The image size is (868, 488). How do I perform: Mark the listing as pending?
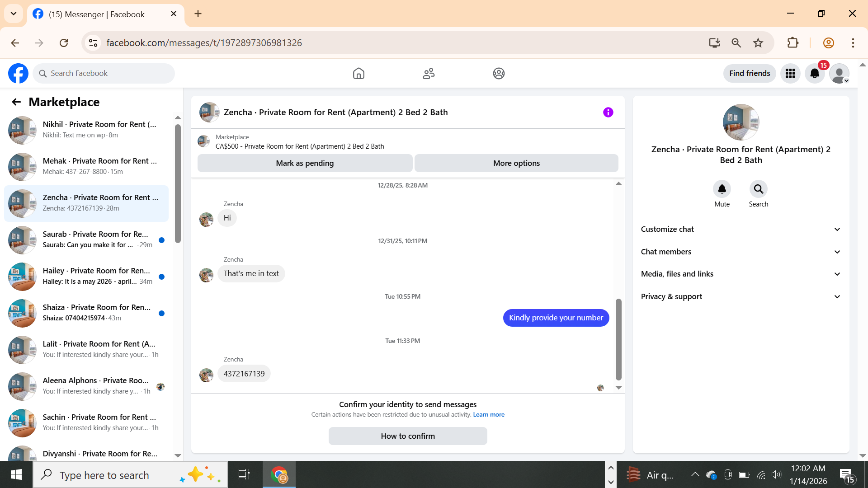point(305,163)
